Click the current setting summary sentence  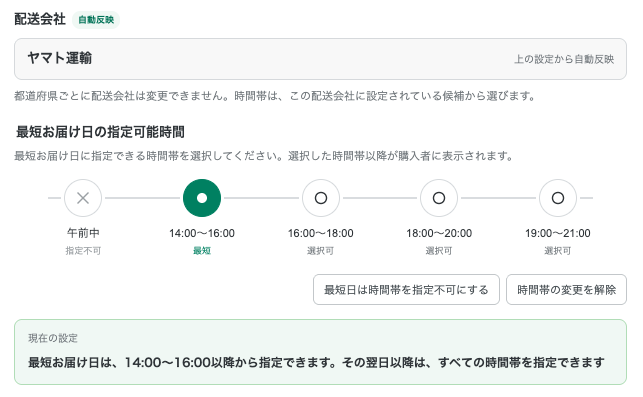click(x=316, y=363)
